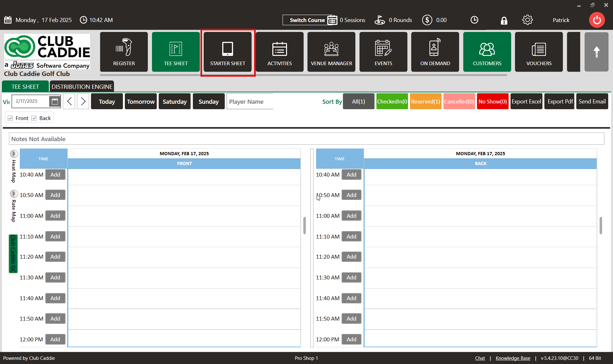Viewport: 613px width, 364px height.
Task: Show Tomorrow's tee sheet
Action: pyautogui.click(x=141, y=101)
